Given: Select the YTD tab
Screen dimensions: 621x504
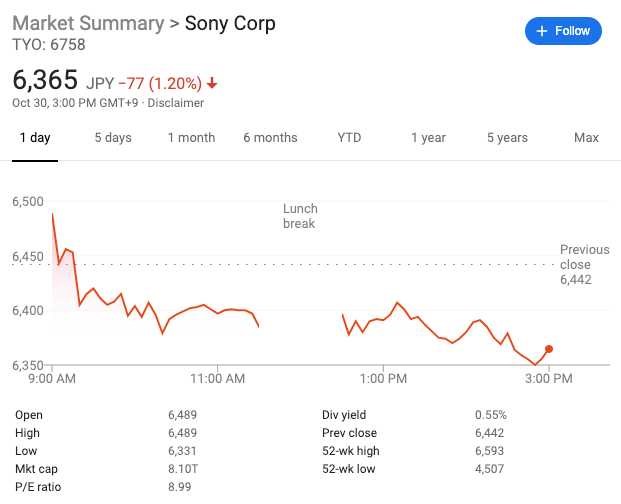Looking at the screenshot, I should point(349,138).
